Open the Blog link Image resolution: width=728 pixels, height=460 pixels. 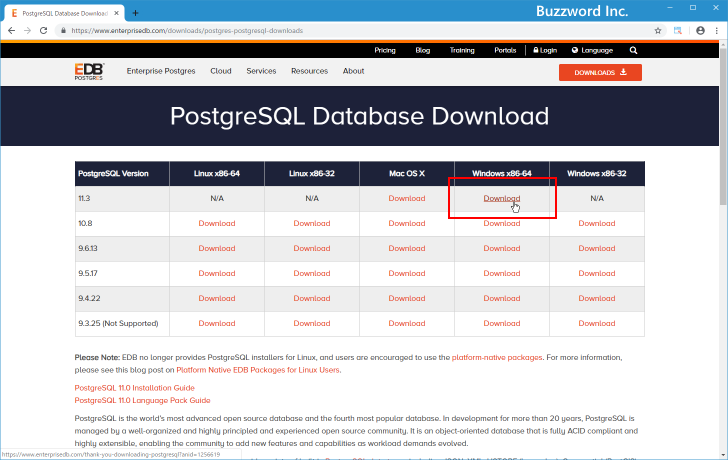[422, 50]
